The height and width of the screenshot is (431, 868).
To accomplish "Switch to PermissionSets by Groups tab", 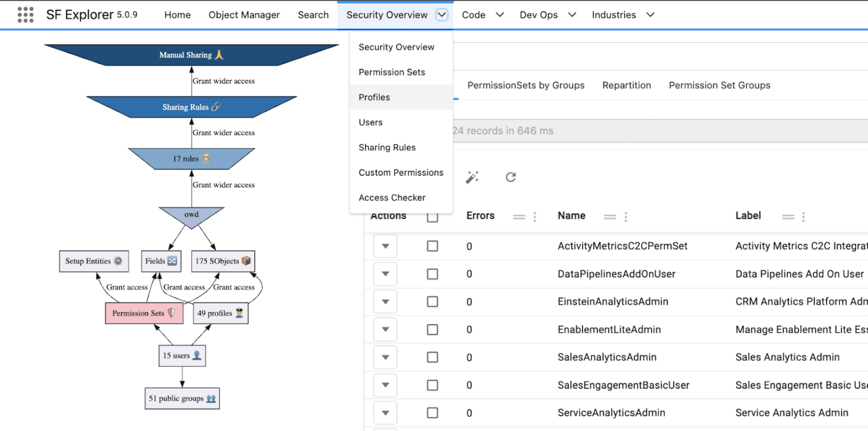I will pos(526,85).
